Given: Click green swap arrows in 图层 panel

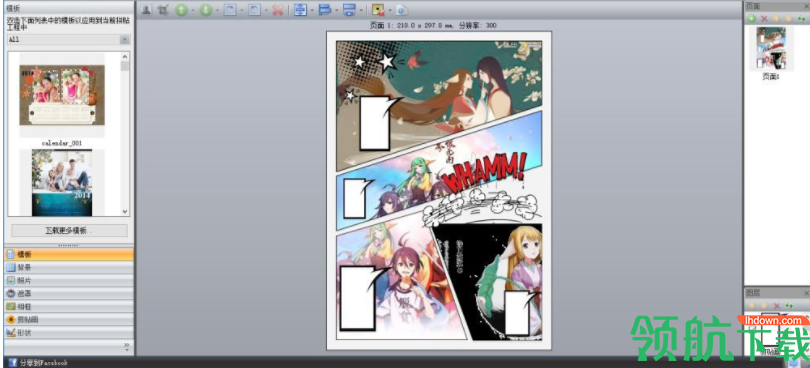Looking at the screenshot, I should pyautogui.click(x=789, y=306).
